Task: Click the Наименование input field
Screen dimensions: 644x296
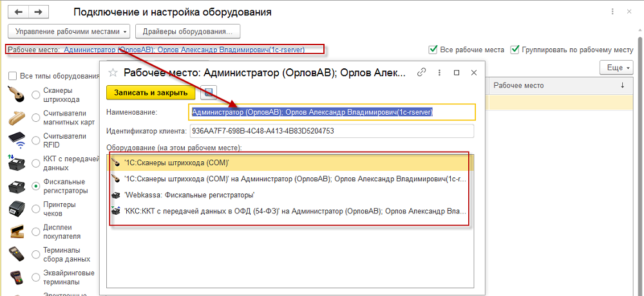Action: click(332, 112)
